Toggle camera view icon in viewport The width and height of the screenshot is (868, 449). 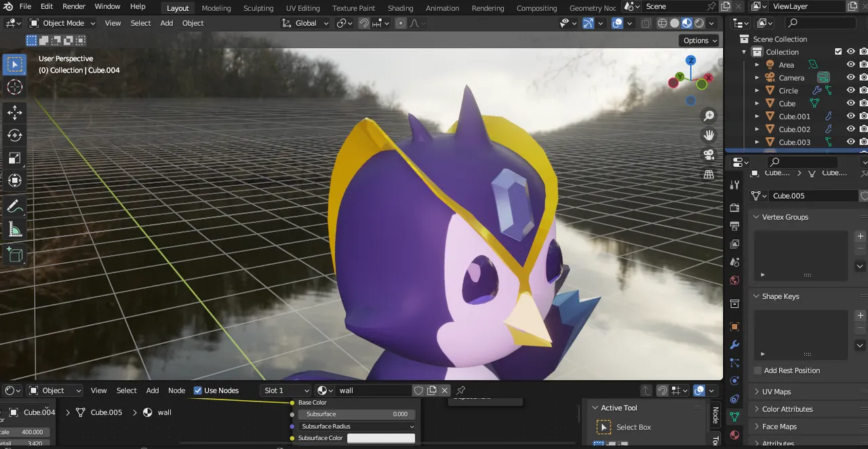pos(709,155)
